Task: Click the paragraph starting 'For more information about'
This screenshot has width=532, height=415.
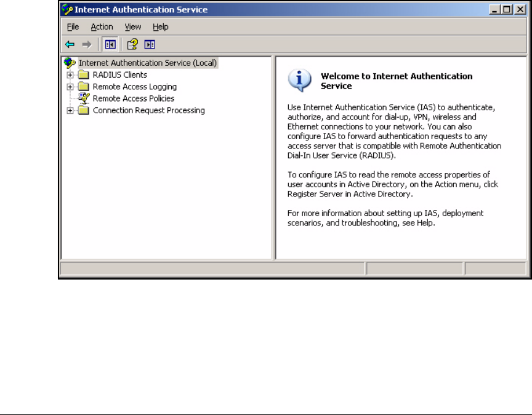Action: click(385, 218)
